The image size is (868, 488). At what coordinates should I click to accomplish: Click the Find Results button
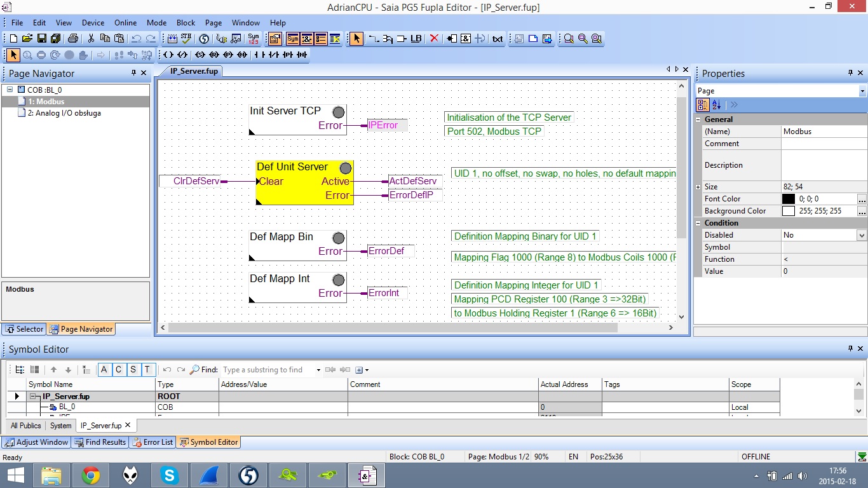coord(100,442)
